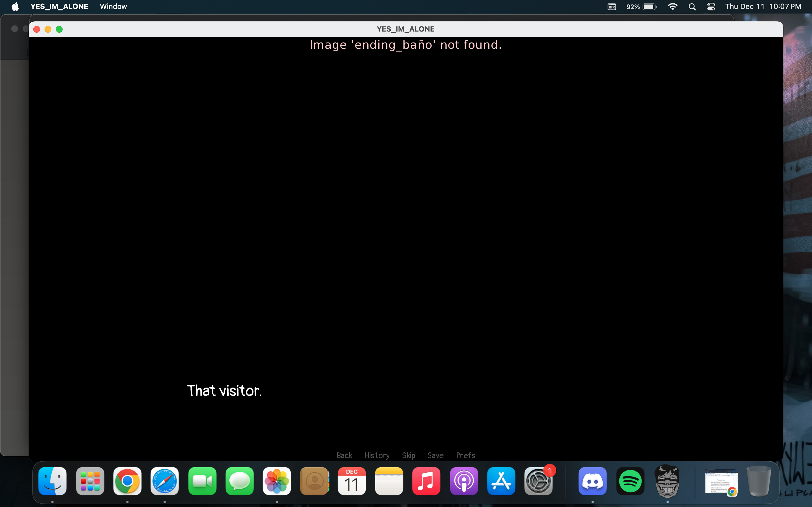
Task: Click the YES_IM_ALONE game dock icon
Action: tap(667, 481)
